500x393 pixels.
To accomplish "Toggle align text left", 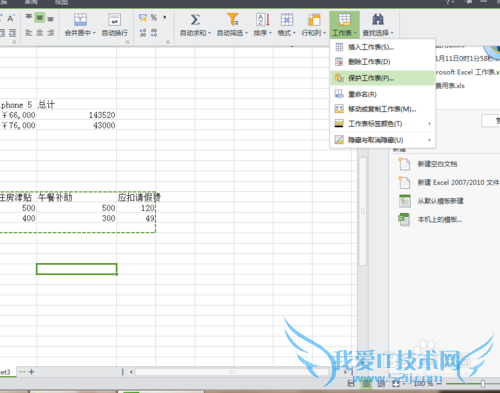I will click(x=29, y=33).
